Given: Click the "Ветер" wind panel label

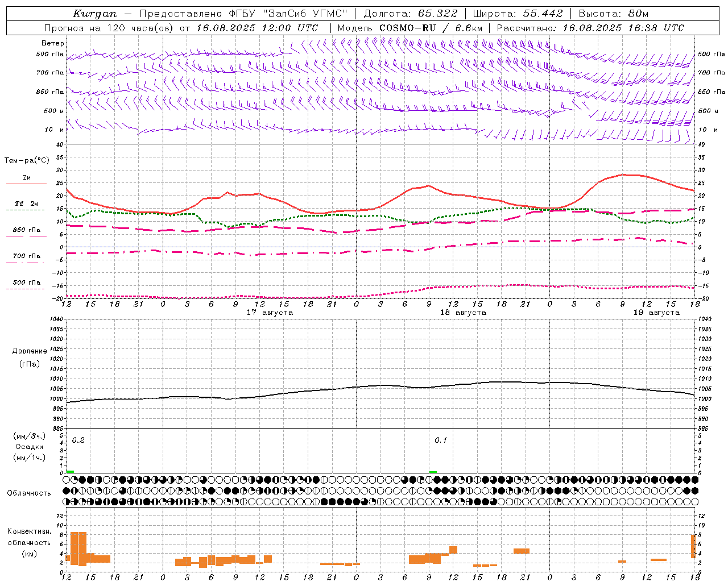Looking at the screenshot, I should tap(53, 43).
